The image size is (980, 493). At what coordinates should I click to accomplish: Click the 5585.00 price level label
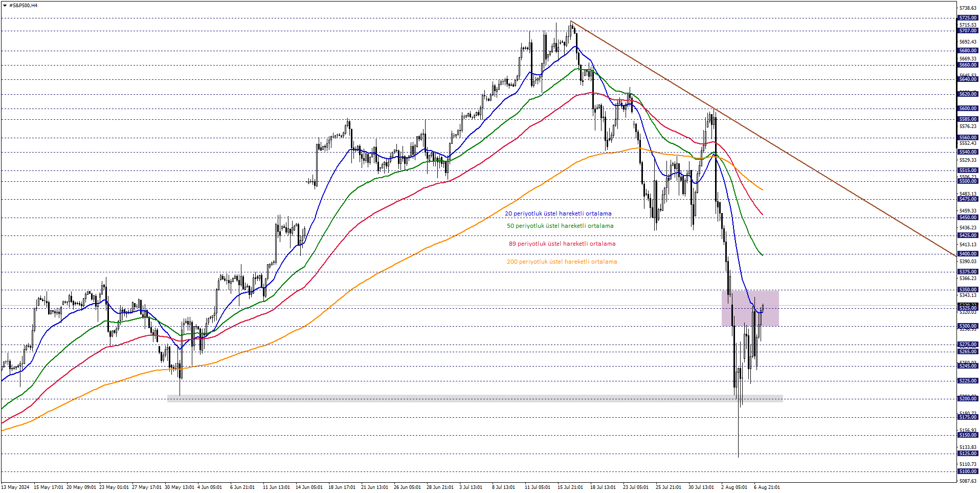point(968,119)
